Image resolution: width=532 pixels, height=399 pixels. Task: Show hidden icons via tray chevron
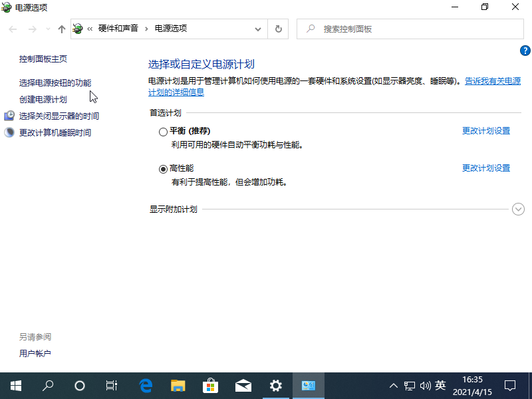click(x=394, y=386)
